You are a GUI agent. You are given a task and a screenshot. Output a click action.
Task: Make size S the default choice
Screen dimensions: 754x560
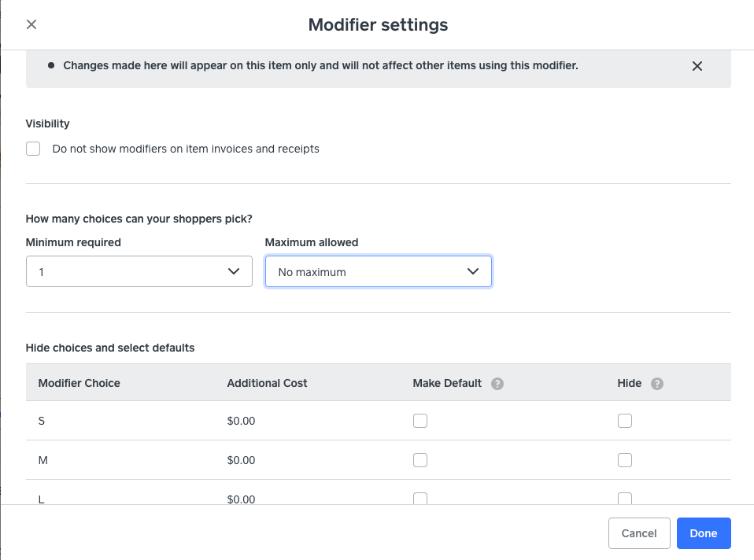click(420, 421)
